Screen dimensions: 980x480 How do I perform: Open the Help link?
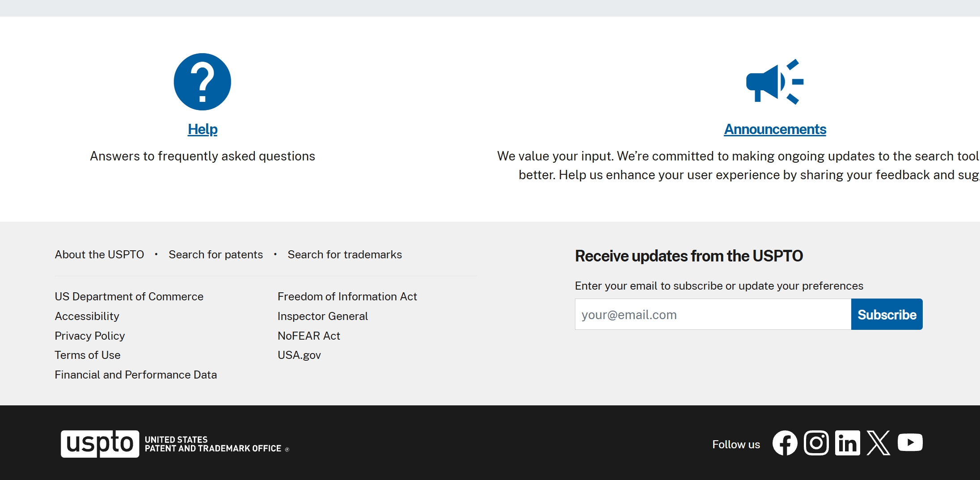(x=203, y=129)
